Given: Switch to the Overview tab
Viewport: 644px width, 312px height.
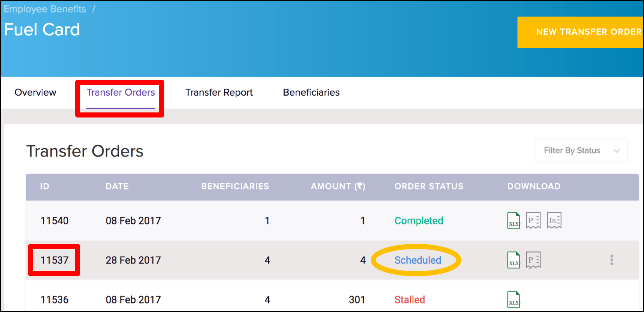Looking at the screenshot, I should pyautogui.click(x=35, y=93).
